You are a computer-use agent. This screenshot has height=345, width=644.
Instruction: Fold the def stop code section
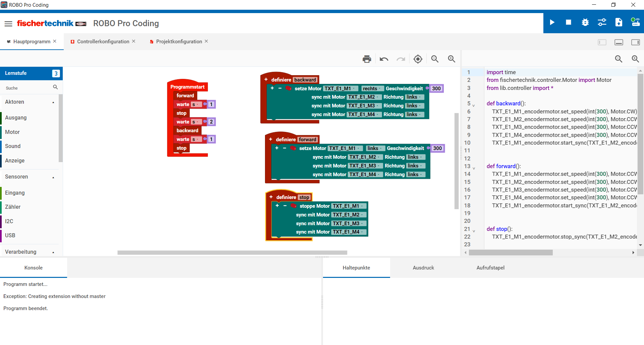(x=474, y=231)
